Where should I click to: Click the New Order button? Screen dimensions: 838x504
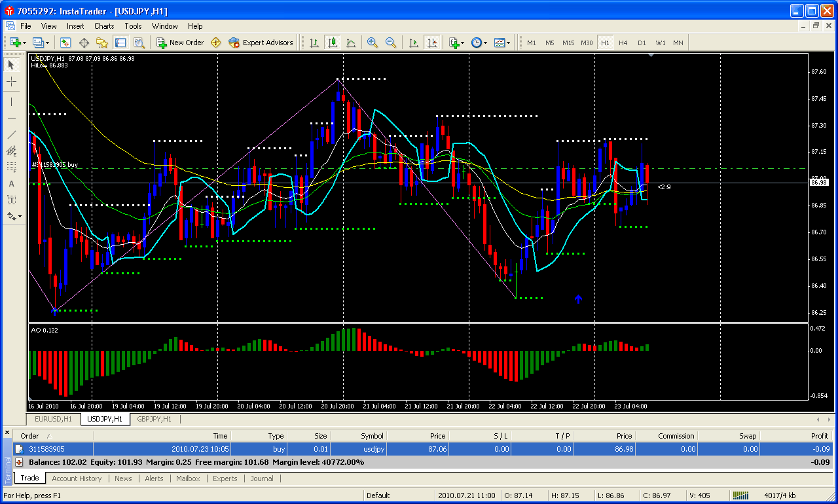(x=180, y=43)
